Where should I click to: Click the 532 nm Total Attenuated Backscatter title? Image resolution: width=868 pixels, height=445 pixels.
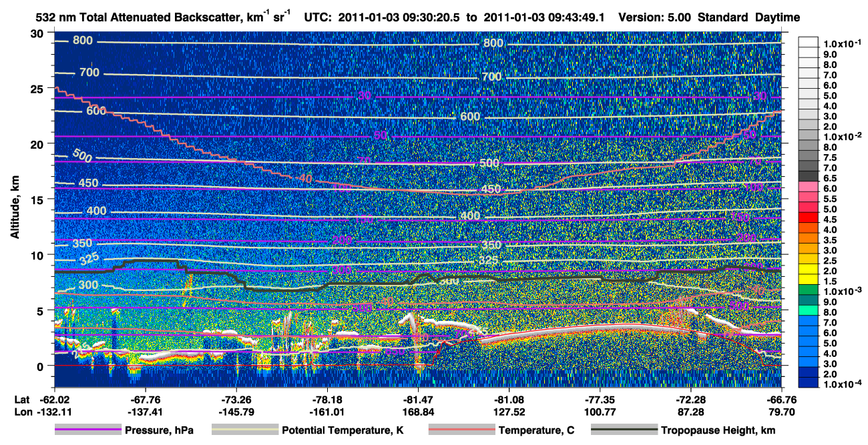(x=162, y=17)
